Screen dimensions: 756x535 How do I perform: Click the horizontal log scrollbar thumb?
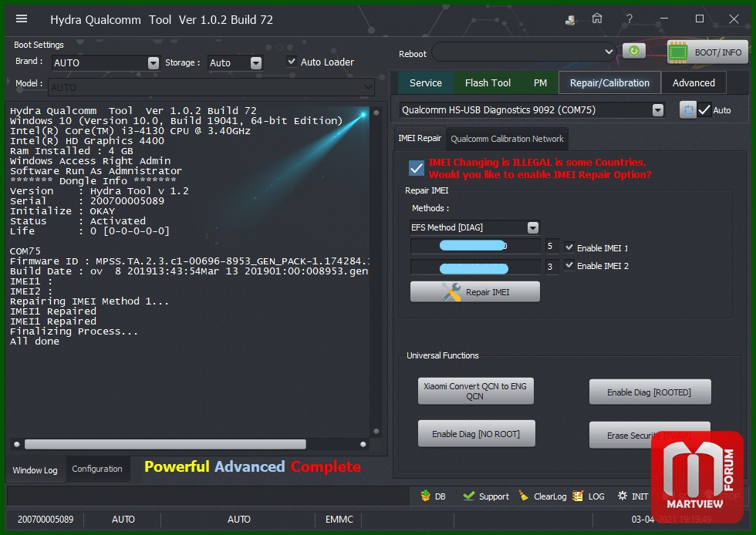pos(165,444)
